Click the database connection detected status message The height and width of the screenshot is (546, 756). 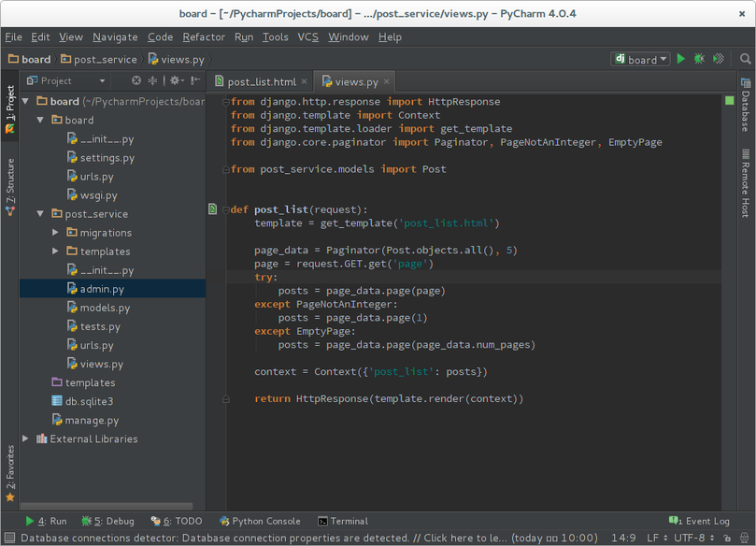coord(309,538)
